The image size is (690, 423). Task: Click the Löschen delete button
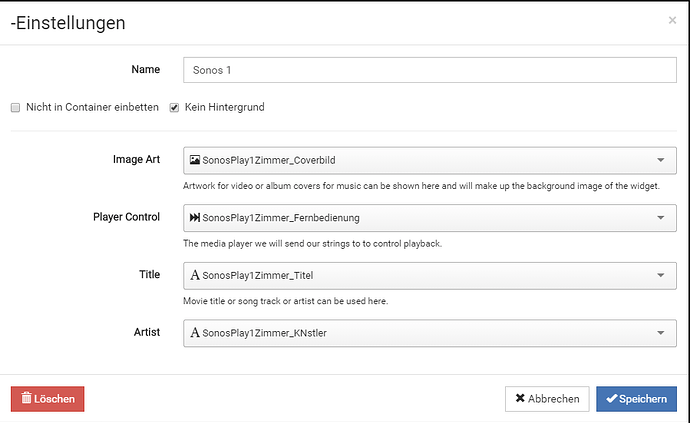(48, 399)
